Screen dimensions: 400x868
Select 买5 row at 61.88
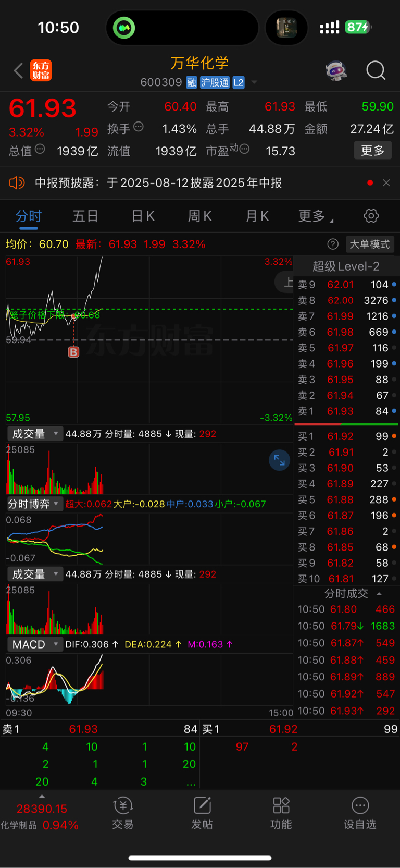coord(347,499)
